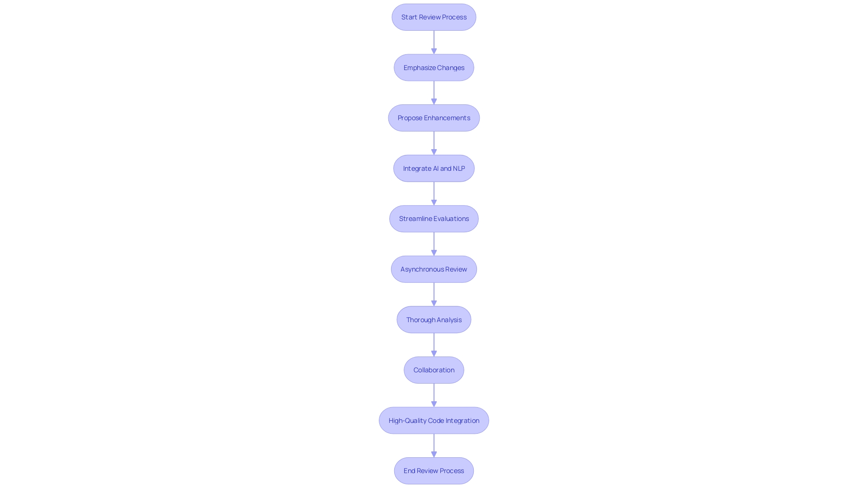Expand the Start Review Process details

pyautogui.click(x=434, y=17)
